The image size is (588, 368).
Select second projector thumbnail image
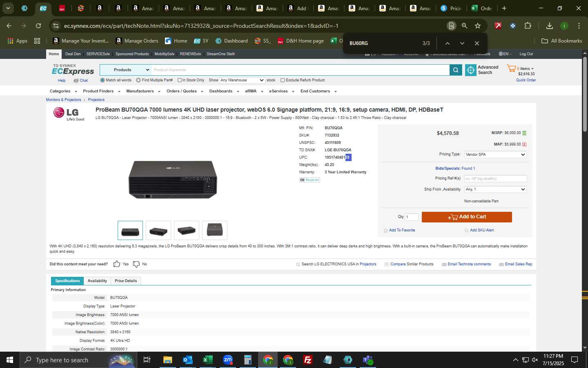pos(158,231)
